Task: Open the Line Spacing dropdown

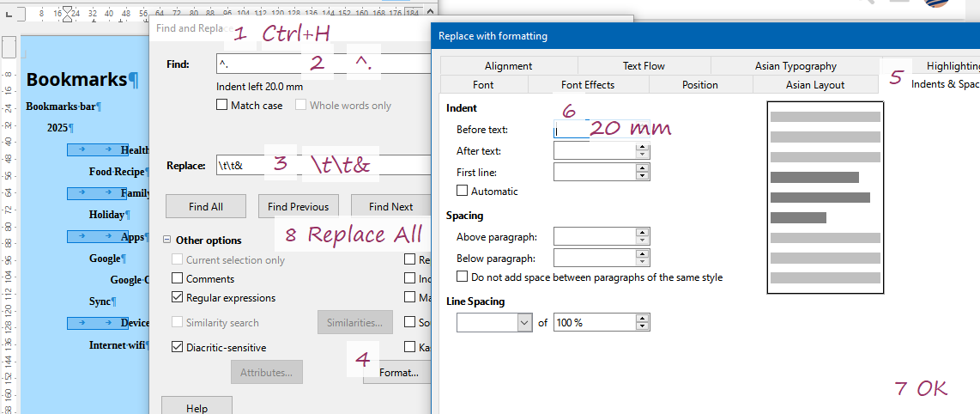Action: [x=525, y=323]
